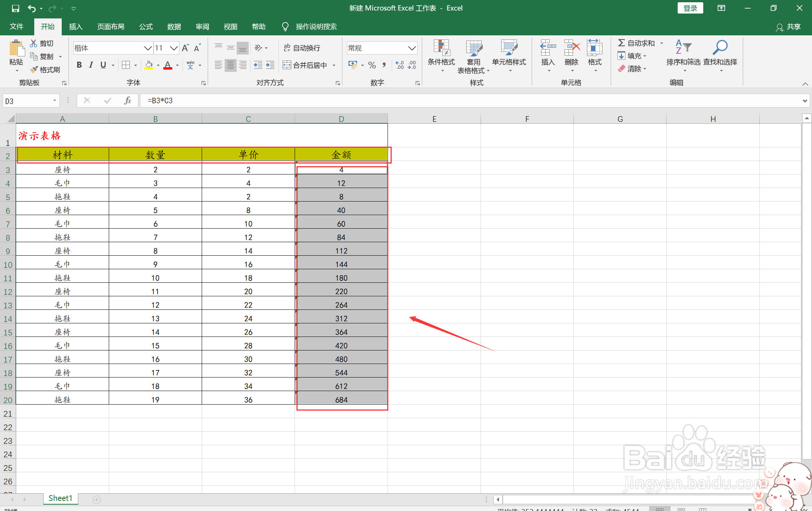812x511 pixels.
Task: Open the font name dropdown
Action: click(x=147, y=48)
